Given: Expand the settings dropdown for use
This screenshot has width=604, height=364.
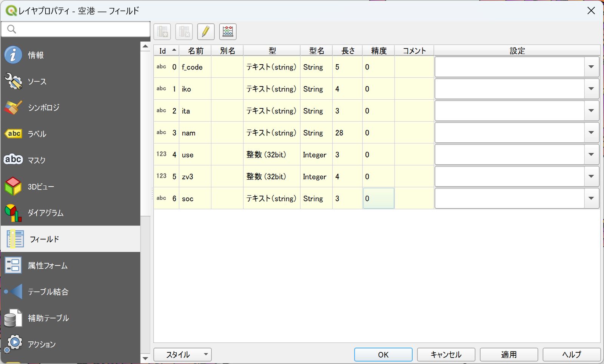Looking at the screenshot, I should click(591, 154).
